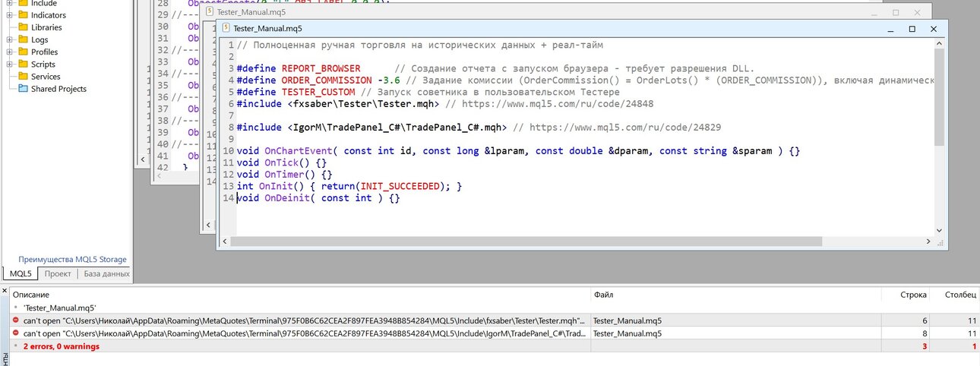
Task: Activate the background Tester_Manual.mq5 window title
Action: pos(251,13)
